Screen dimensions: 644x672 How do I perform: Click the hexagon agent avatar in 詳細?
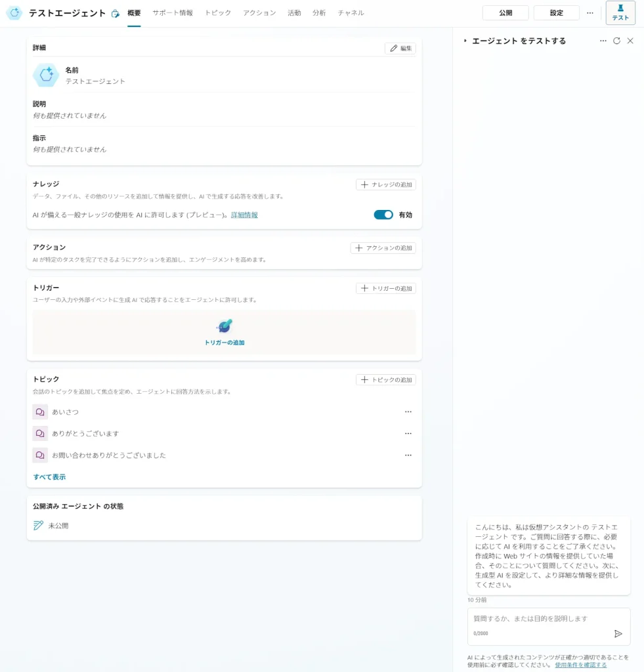click(46, 75)
